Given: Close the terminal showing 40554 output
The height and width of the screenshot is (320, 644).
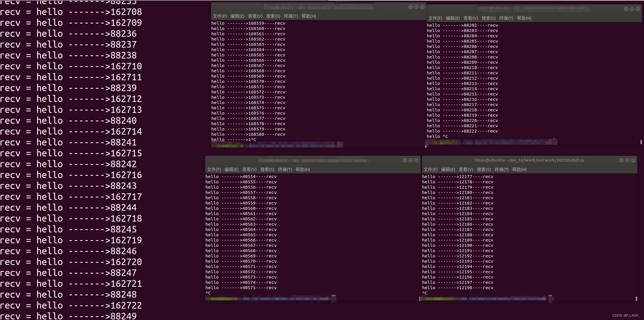Looking at the screenshot, I should [416, 160].
